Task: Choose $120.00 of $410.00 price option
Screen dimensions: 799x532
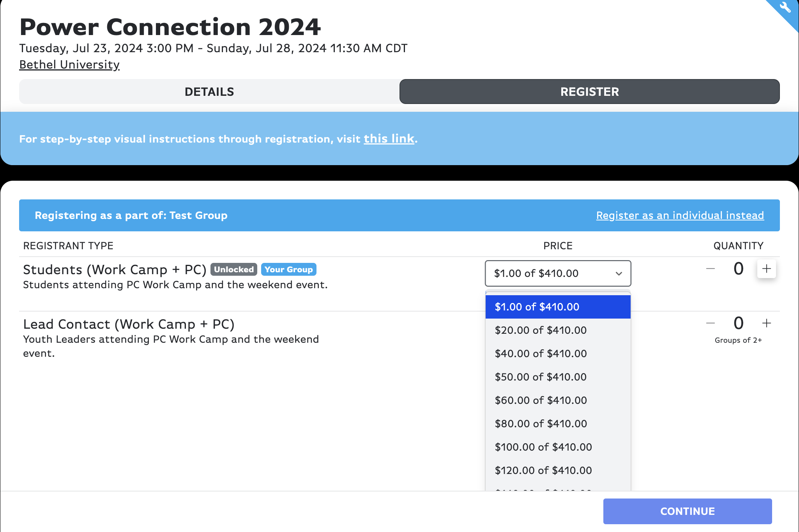Action: click(x=558, y=470)
